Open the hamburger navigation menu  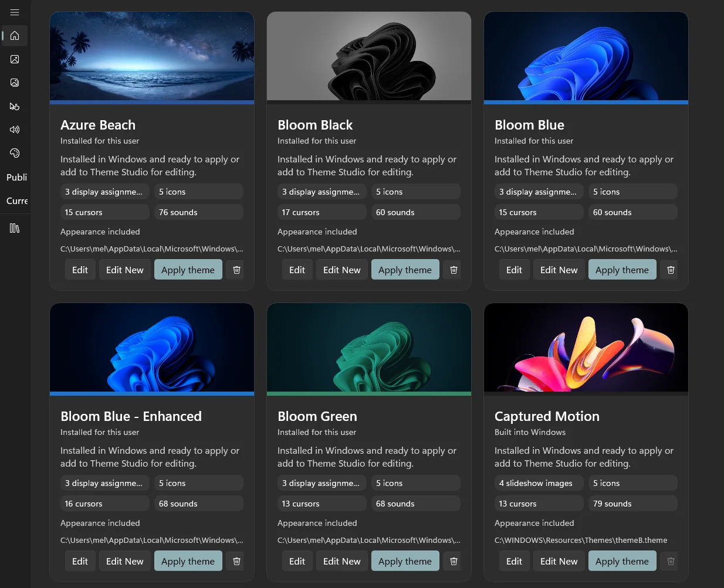(15, 12)
